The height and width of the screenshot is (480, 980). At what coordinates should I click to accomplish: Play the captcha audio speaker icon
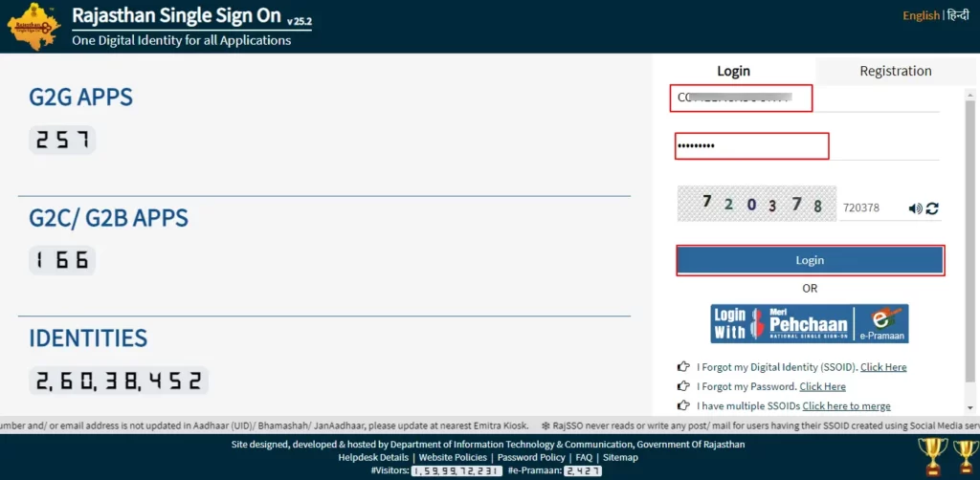pyautogui.click(x=915, y=208)
